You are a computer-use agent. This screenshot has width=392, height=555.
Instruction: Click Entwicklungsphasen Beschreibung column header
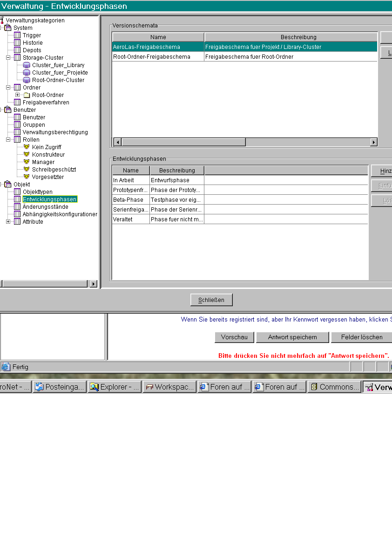177,170
